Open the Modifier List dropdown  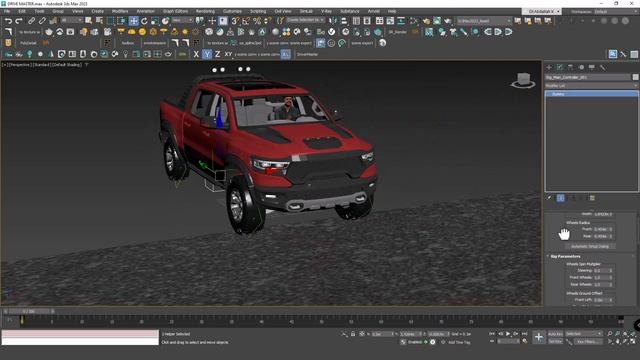click(x=591, y=85)
